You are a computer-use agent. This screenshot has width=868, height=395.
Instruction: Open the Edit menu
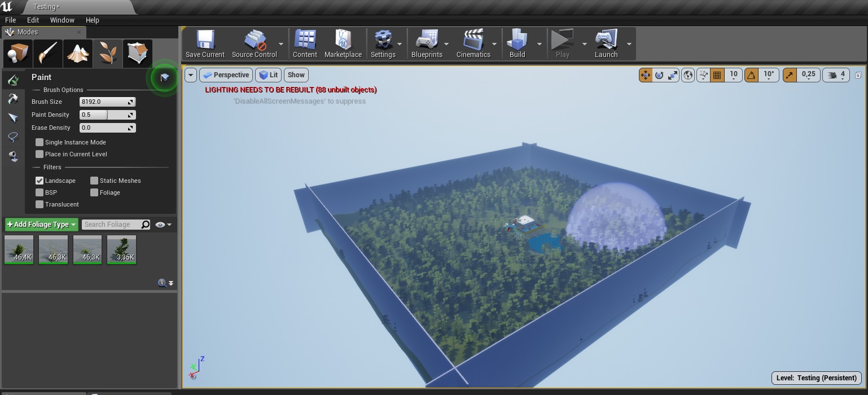click(33, 20)
